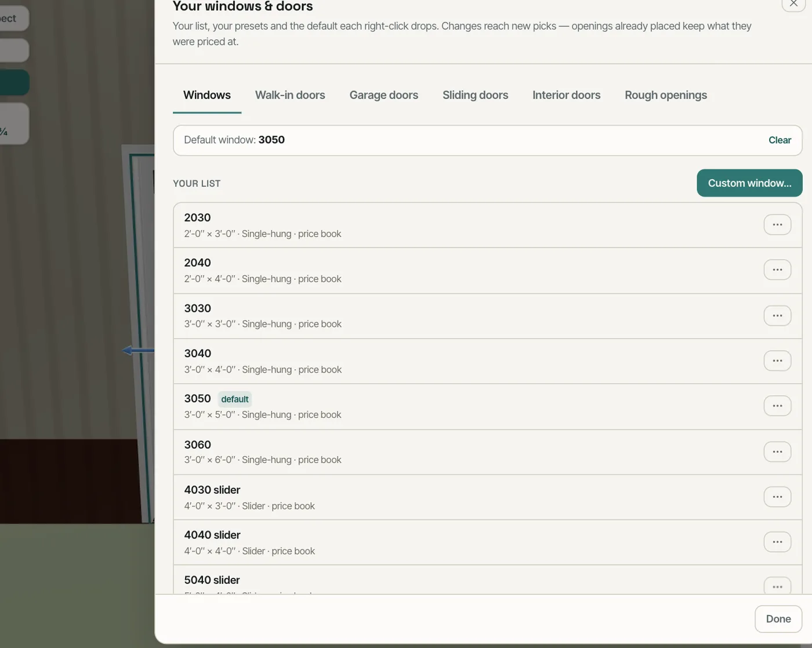Image resolution: width=812 pixels, height=648 pixels.
Task: Click the 3'-0" × 6'-0" dimensions text
Action: coord(210,460)
